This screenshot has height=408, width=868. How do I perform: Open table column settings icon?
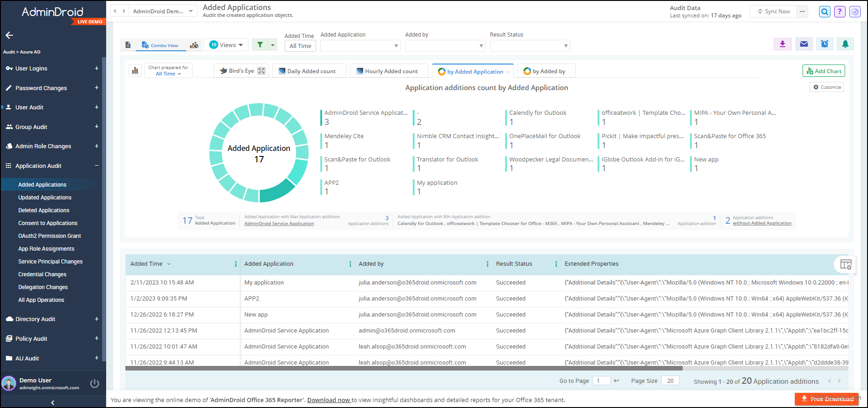click(x=846, y=264)
